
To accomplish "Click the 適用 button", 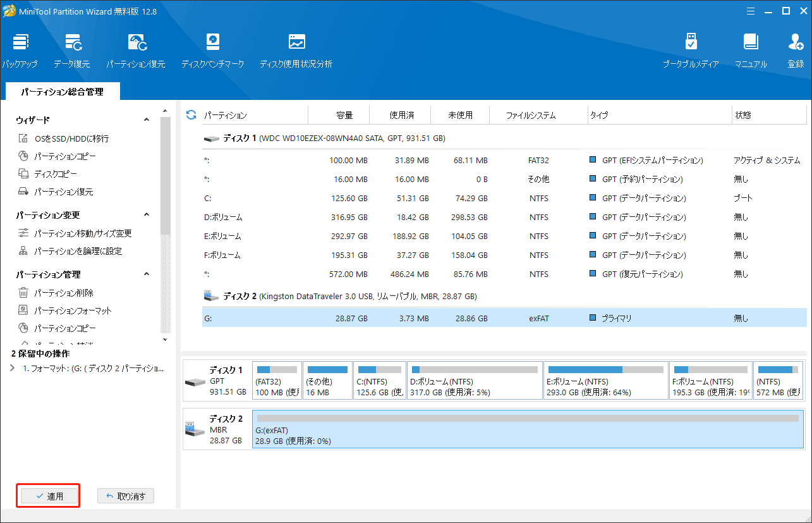I will [x=49, y=496].
